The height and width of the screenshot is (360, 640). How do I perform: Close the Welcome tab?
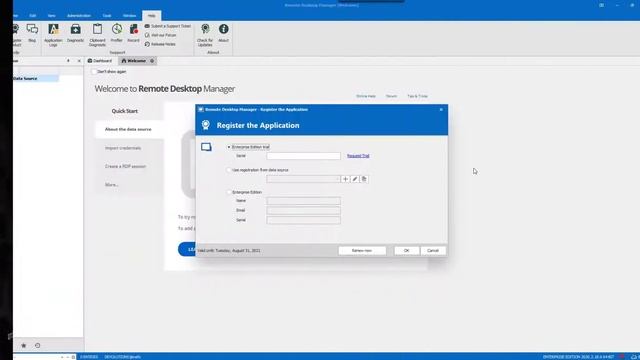pos(152,61)
